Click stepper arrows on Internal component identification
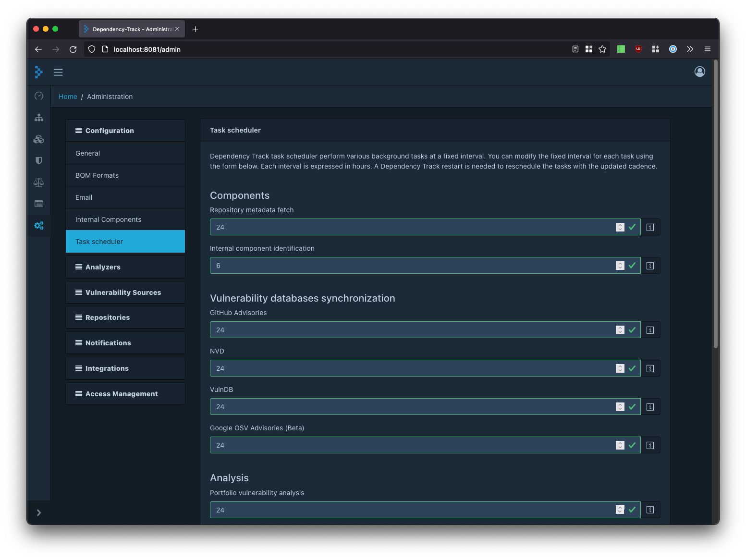The image size is (746, 560). tap(620, 266)
